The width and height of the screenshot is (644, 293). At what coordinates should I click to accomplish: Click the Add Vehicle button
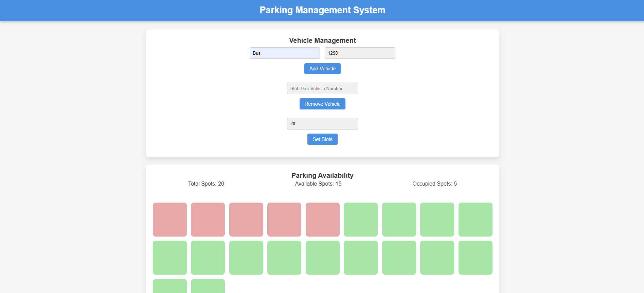(322, 69)
